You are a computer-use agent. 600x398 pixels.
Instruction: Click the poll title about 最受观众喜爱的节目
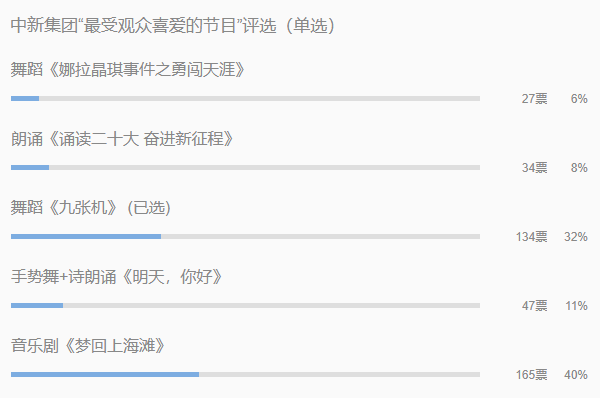pyautogui.click(x=173, y=26)
